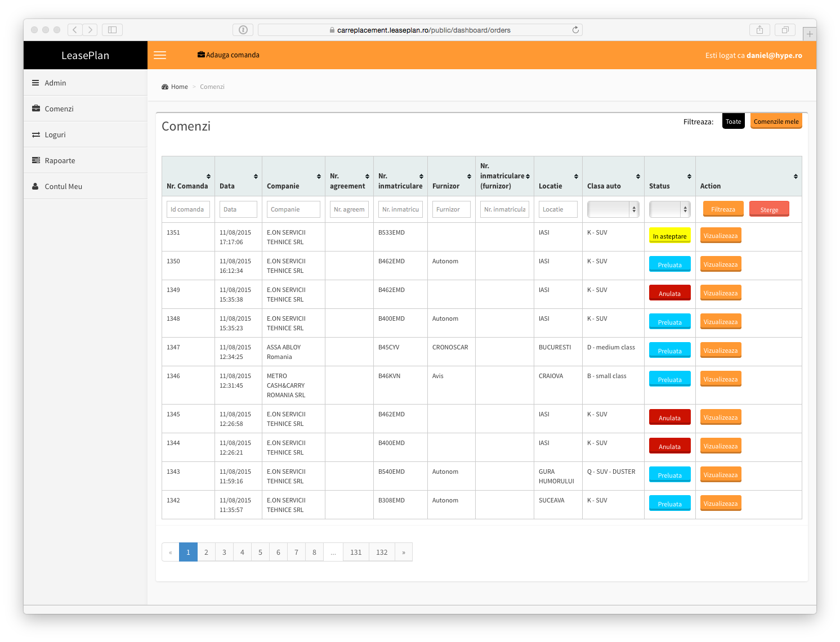This screenshot has height=642, width=840.
Task: Click the Id comanda filter field
Action: pos(188,209)
